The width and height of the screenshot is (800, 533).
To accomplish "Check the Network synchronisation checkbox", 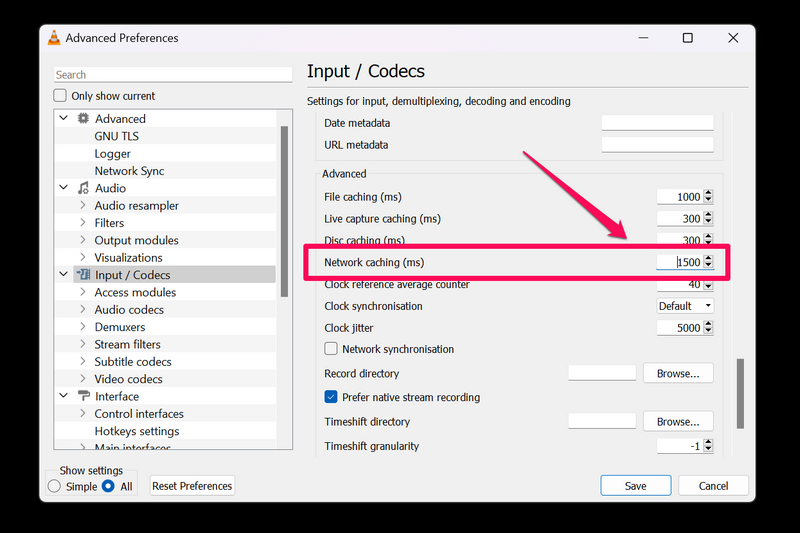I will coord(331,349).
